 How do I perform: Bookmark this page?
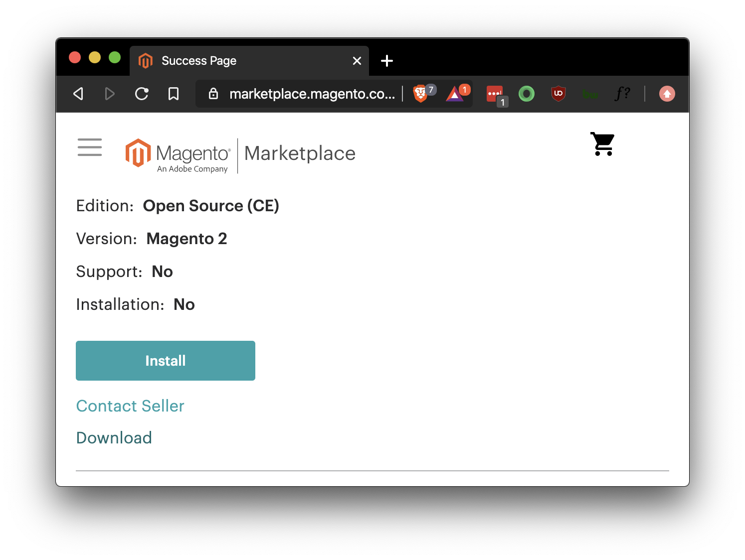[x=174, y=94]
